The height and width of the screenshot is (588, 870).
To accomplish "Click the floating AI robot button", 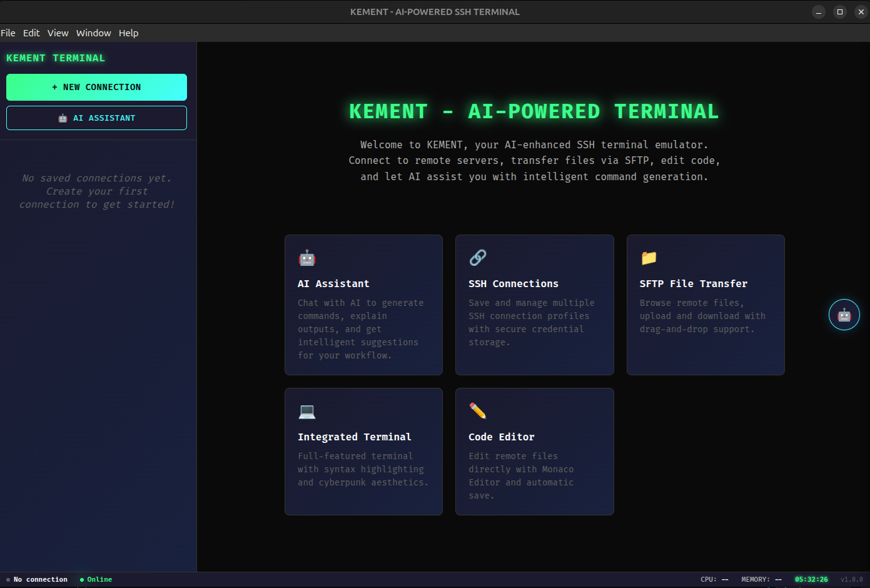I will point(844,315).
